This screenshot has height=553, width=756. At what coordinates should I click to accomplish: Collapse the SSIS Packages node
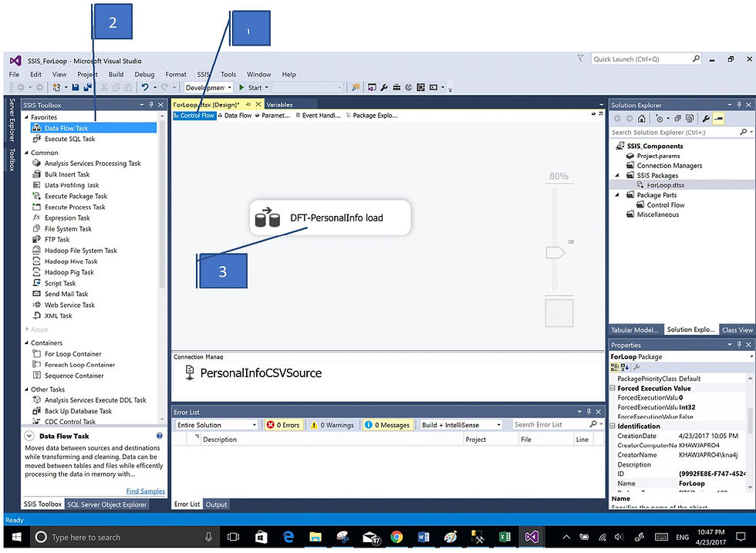click(617, 176)
